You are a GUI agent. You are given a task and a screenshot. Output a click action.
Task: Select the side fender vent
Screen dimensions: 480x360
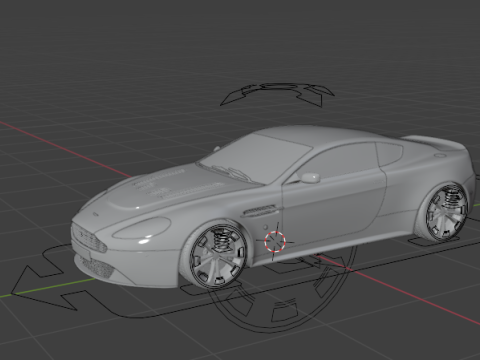tap(261, 210)
